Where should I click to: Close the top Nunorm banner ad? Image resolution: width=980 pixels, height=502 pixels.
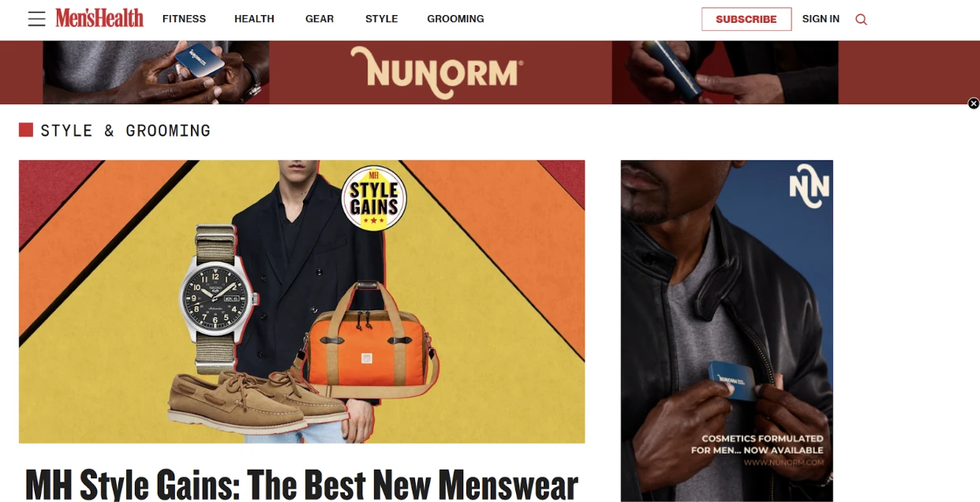[973, 103]
